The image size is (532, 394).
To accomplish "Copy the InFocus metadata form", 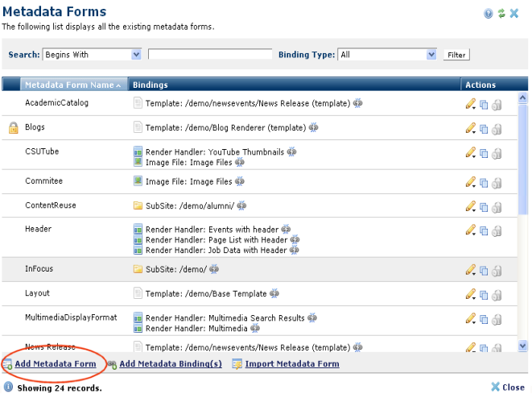I will (x=484, y=270).
